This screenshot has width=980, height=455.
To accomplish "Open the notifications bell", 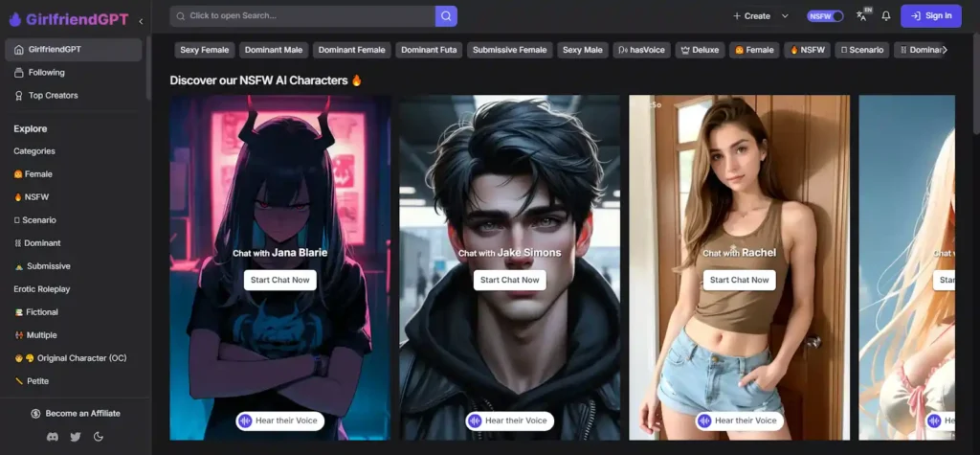I will click(886, 16).
